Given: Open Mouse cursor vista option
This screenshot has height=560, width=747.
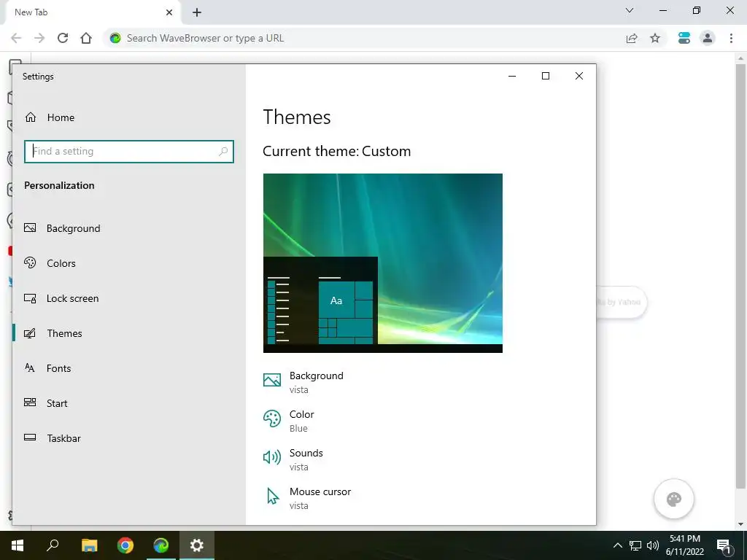Looking at the screenshot, I should click(307, 497).
